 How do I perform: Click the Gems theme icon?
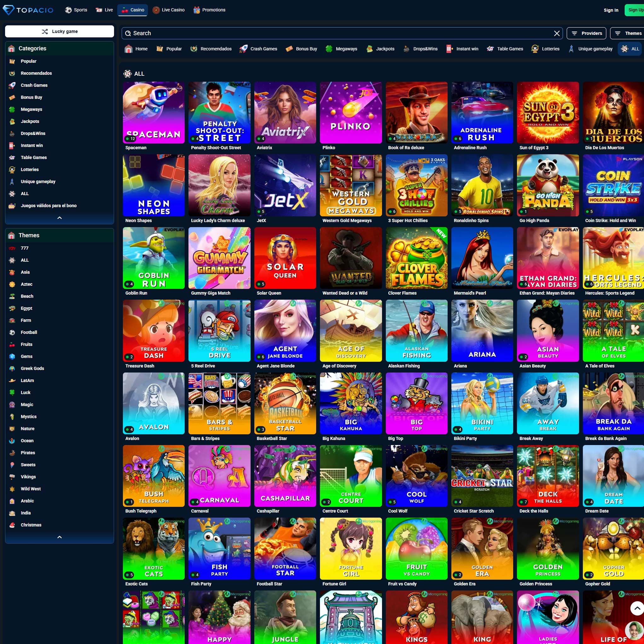(x=12, y=356)
